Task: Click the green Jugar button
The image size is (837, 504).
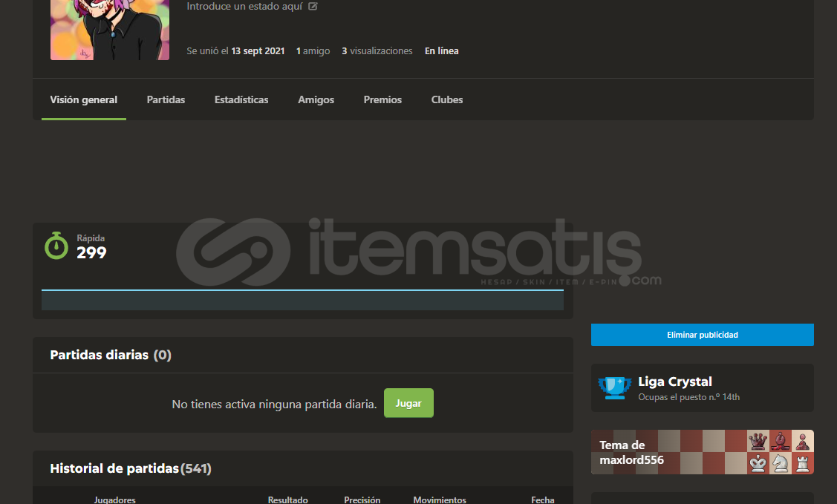Action: click(408, 403)
